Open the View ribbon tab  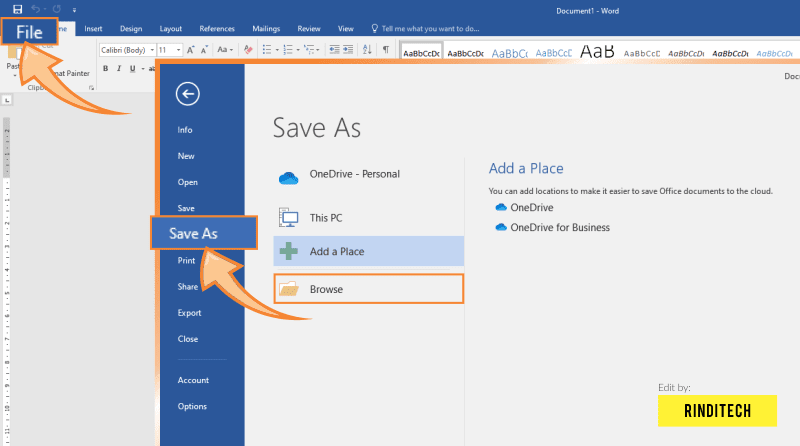tap(345, 29)
